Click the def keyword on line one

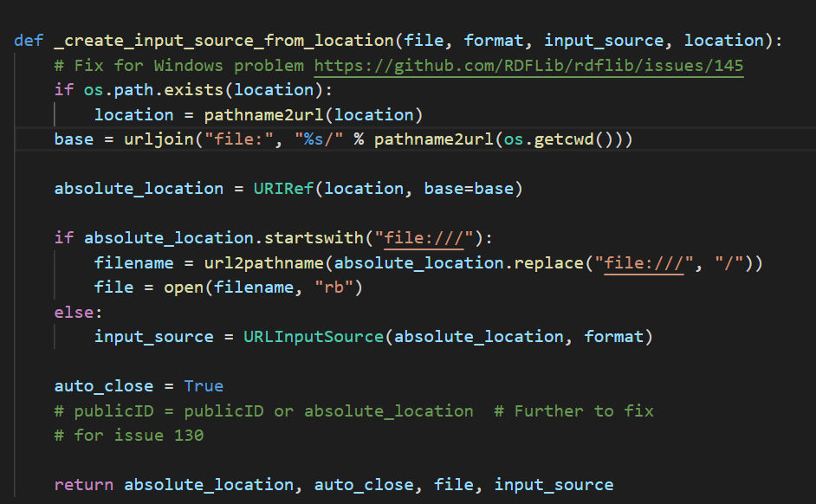[29, 40]
